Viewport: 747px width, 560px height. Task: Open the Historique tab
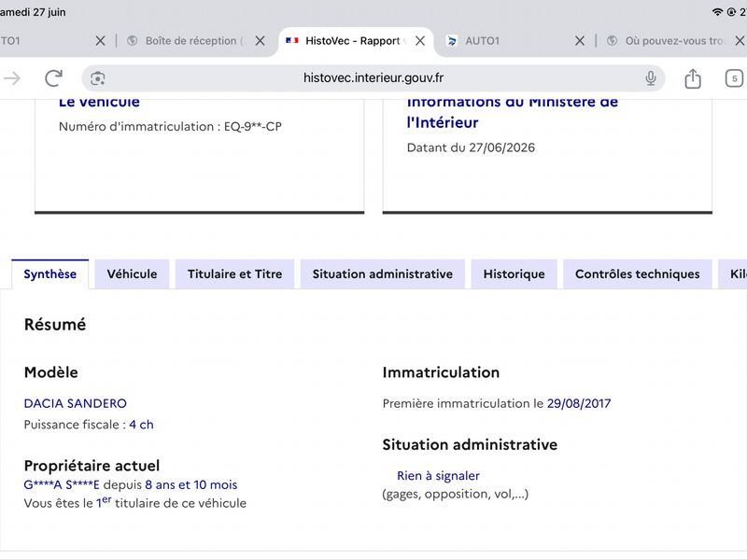point(514,273)
